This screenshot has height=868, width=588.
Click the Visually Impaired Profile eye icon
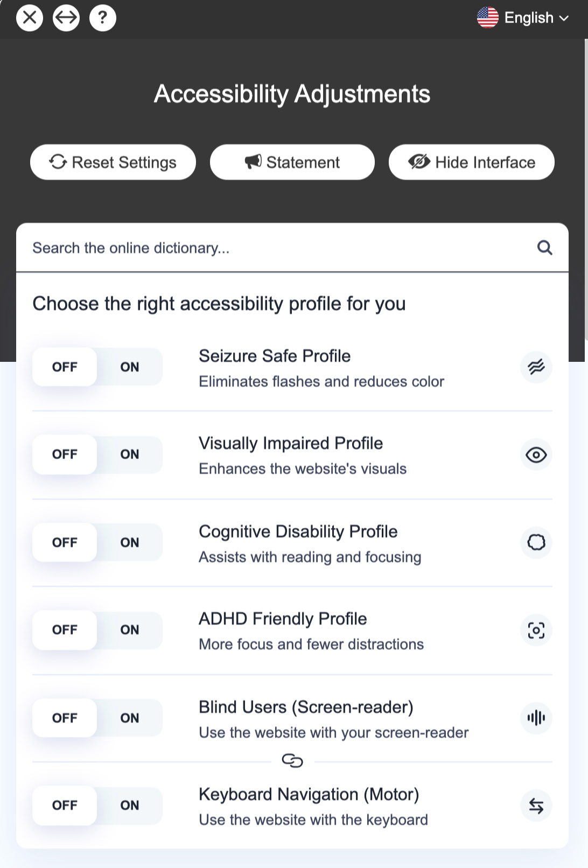point(536,455)
